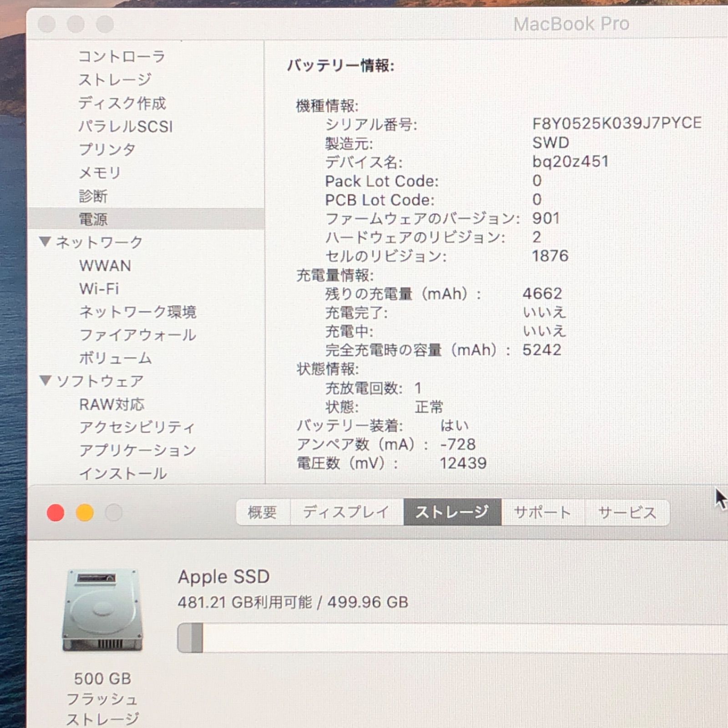
Task: Click amperage value -728
Action: tap(458, 445)
